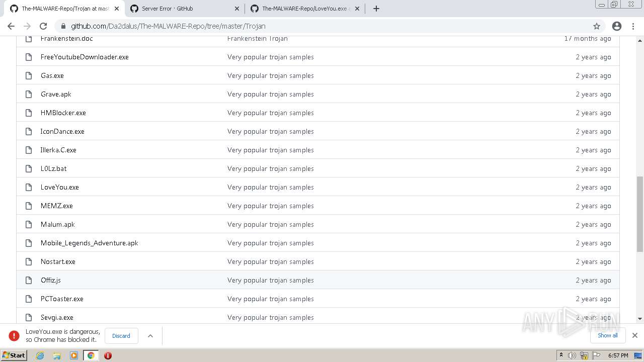Click the page vertical scrollbar thumb
Screen dimensions: 644x362
click(x=640, y=214)
